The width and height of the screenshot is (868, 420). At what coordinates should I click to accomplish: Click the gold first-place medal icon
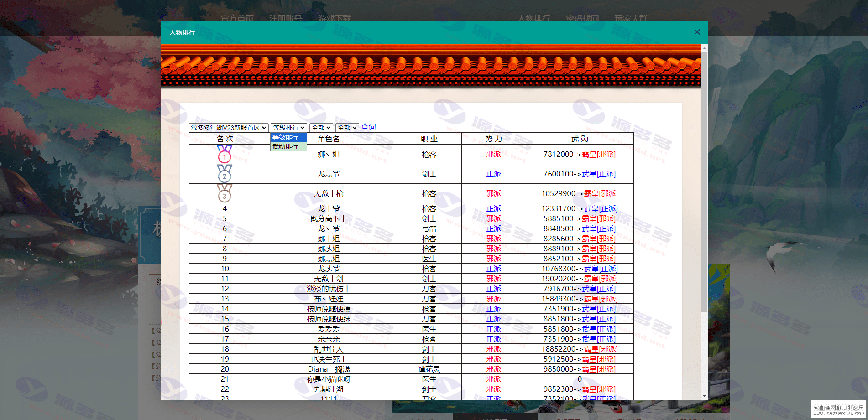[225, 154]
